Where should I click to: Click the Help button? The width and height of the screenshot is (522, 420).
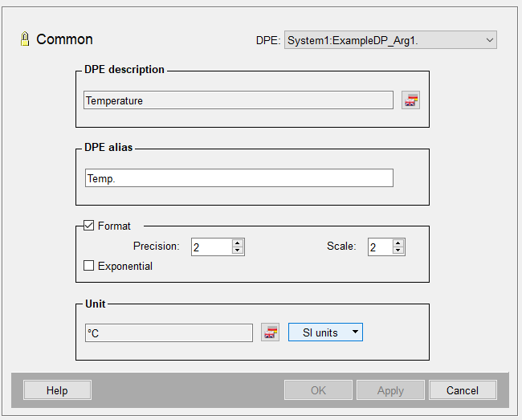coord(57,390)
